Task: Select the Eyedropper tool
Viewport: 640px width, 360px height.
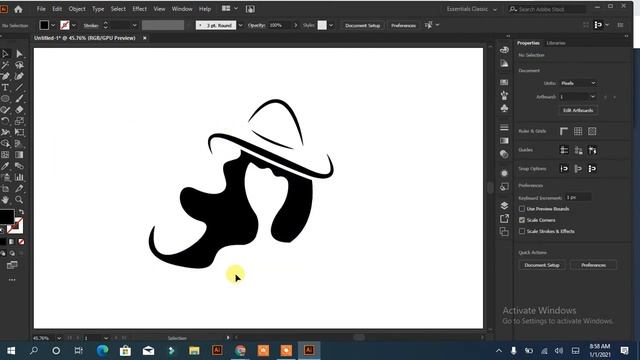Action: [5, 166]
